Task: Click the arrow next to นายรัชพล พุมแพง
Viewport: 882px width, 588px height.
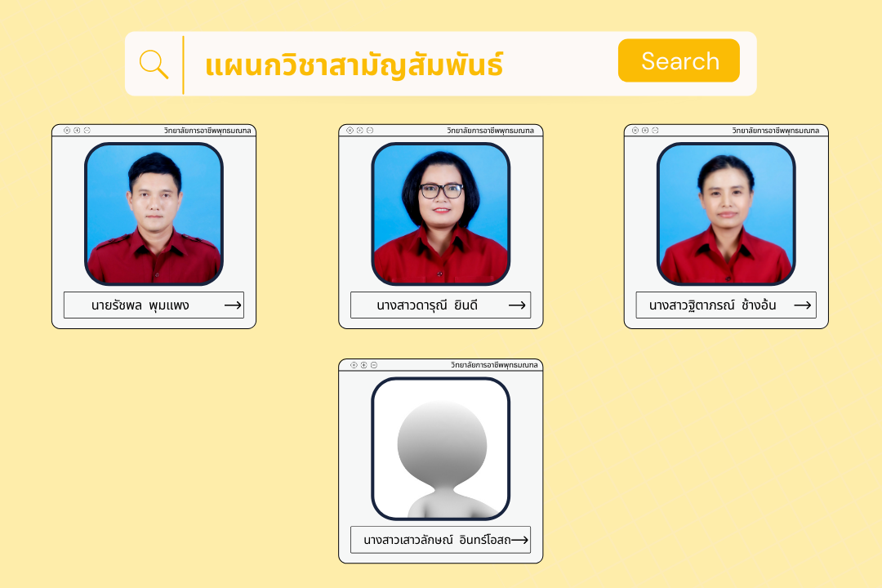Action: pos(233,305)
